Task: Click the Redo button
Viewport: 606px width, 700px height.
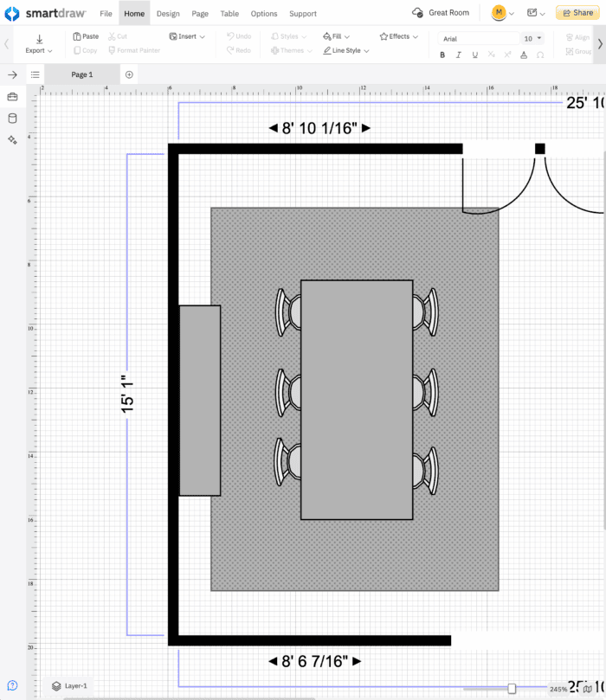Action: point(238,50)
